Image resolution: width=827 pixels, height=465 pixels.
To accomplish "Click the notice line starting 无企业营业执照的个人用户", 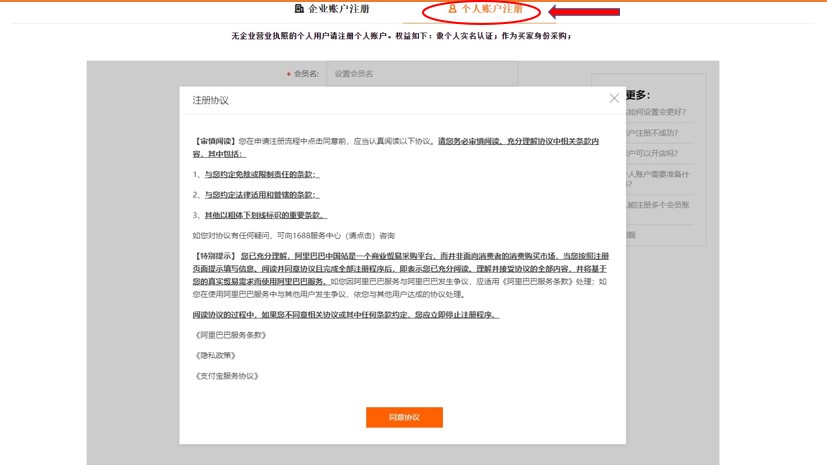I will (401, 36).
